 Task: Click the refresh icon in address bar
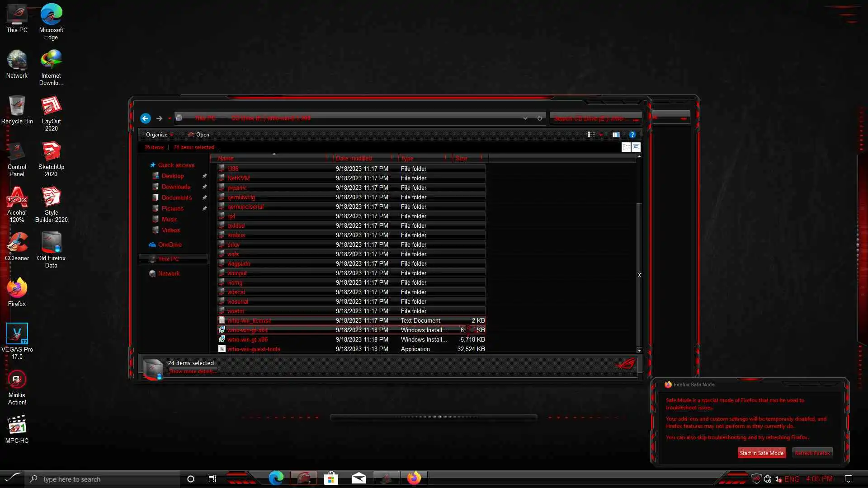(x=539, y=118)
